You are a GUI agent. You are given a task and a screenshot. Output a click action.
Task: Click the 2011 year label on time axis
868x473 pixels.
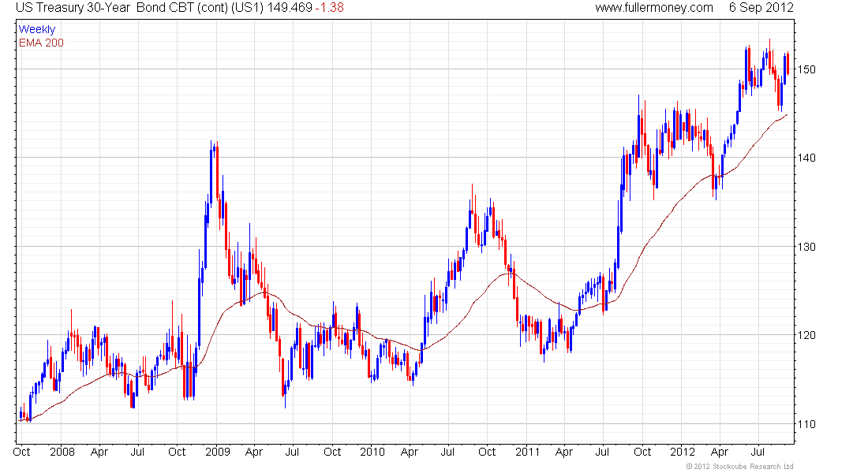(528, 452)
